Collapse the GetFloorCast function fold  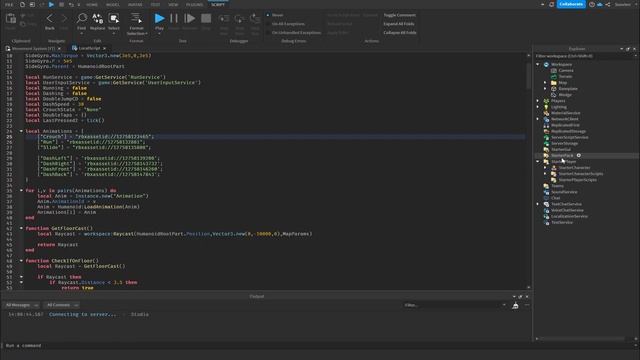(21, 228)
